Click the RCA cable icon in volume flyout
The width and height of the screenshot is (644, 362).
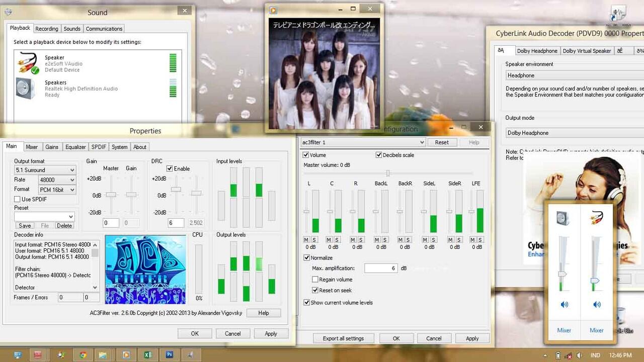click(597, 217)
